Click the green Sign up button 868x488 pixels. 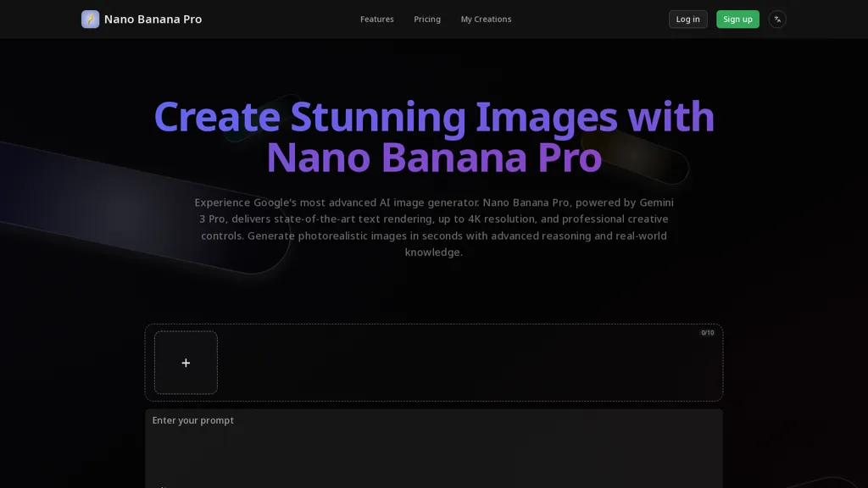coord(737,19)
